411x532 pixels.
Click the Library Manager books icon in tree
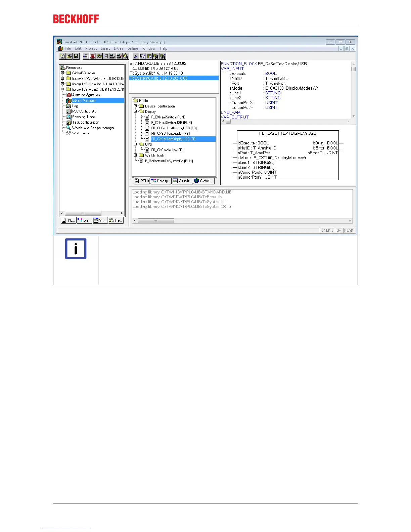(x=69, y=100)
